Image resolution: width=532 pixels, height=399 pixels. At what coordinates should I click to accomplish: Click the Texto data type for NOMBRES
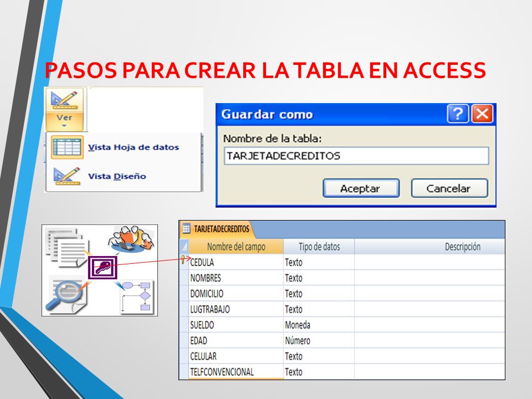(x=294, y=278)
